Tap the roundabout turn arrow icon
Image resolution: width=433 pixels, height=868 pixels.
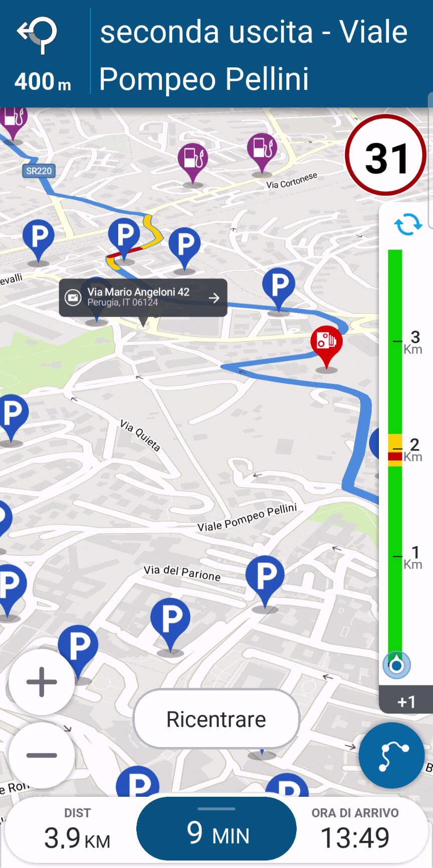click(38, 35)
